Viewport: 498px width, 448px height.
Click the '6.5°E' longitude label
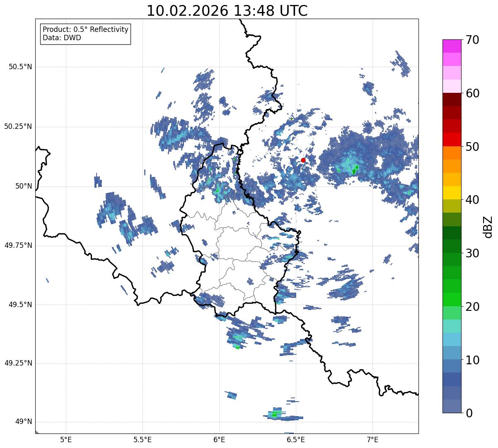[x=296, y=439]
